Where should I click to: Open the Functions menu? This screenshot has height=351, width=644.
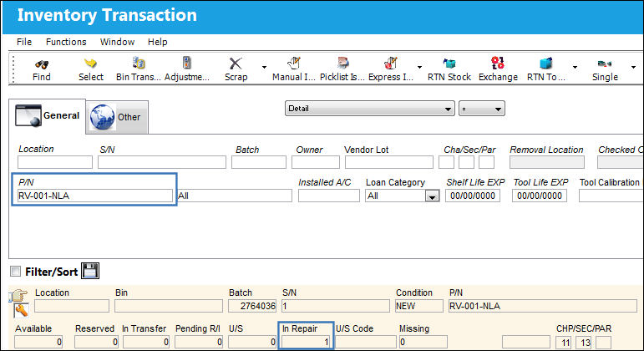coord(66,42)
